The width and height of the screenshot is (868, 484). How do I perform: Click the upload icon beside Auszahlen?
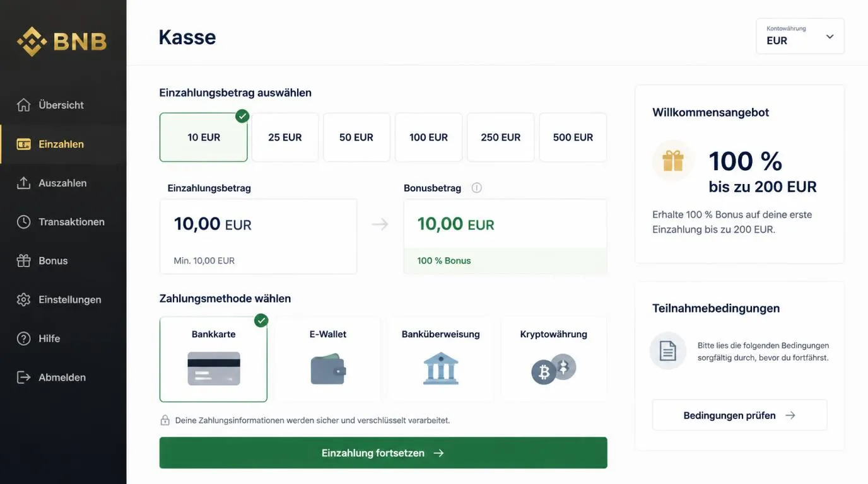coord(23,183)
